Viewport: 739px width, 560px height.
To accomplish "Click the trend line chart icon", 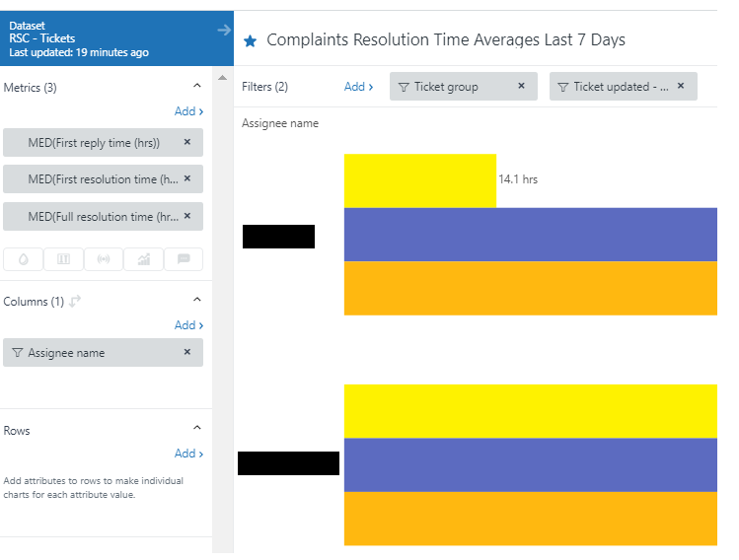I will pos(144,259).
